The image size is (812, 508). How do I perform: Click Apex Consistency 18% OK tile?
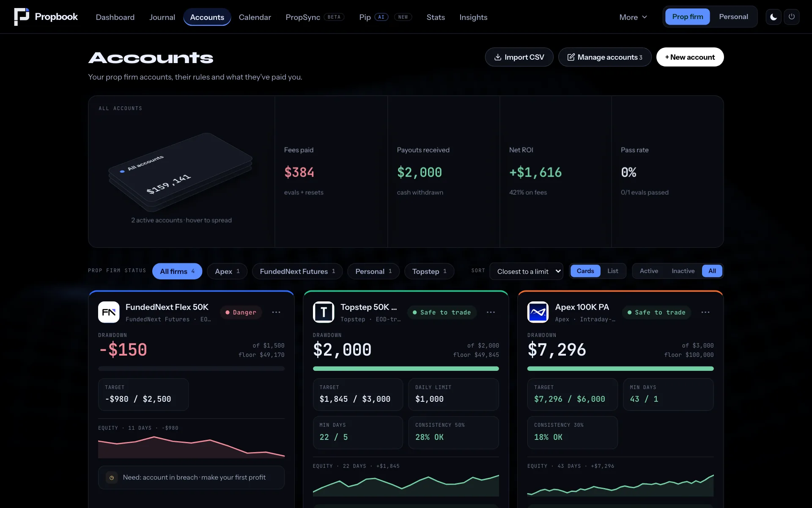[x=572, y=433]
